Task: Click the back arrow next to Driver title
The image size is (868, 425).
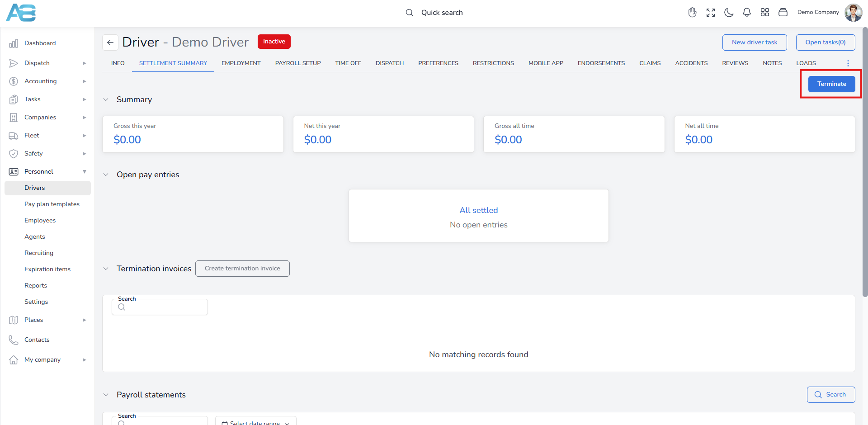Action: 110,42
